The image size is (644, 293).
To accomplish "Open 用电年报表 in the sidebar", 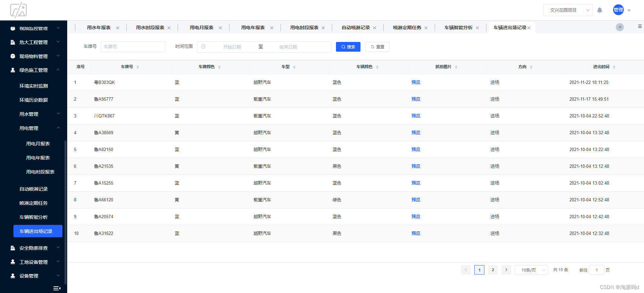I will click(38, 158).
